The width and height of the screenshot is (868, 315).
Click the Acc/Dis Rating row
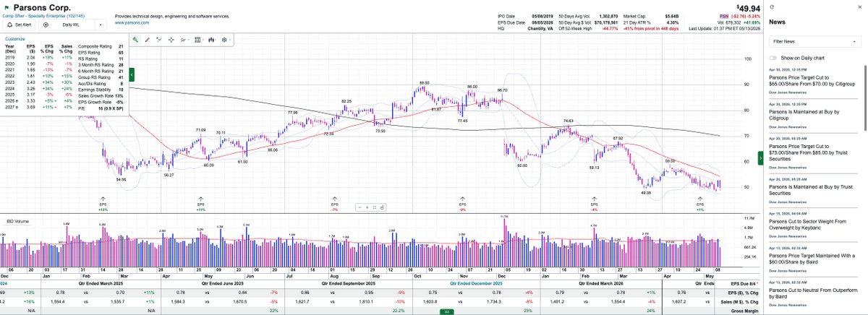coord(101,84)
